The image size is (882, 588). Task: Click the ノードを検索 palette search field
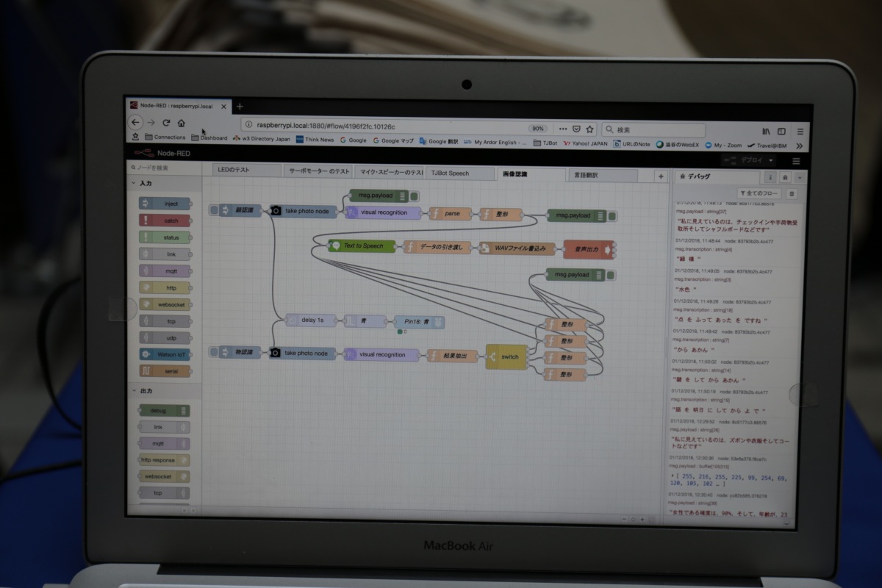164,168
